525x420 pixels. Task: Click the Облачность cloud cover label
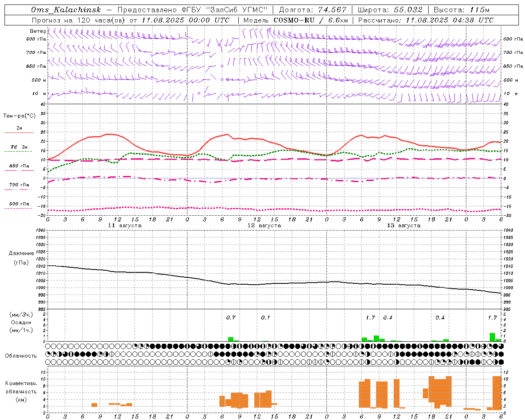click(21, 356)
